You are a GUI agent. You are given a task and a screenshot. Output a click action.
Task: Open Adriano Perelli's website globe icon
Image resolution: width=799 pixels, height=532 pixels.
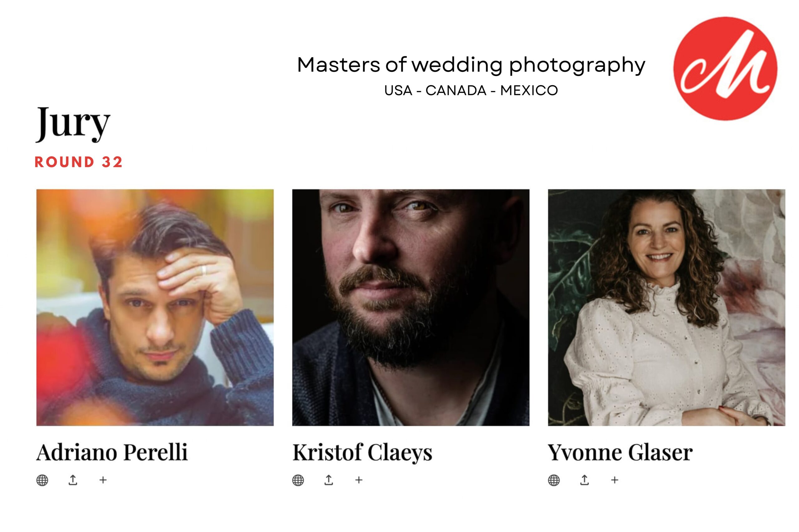42,480
